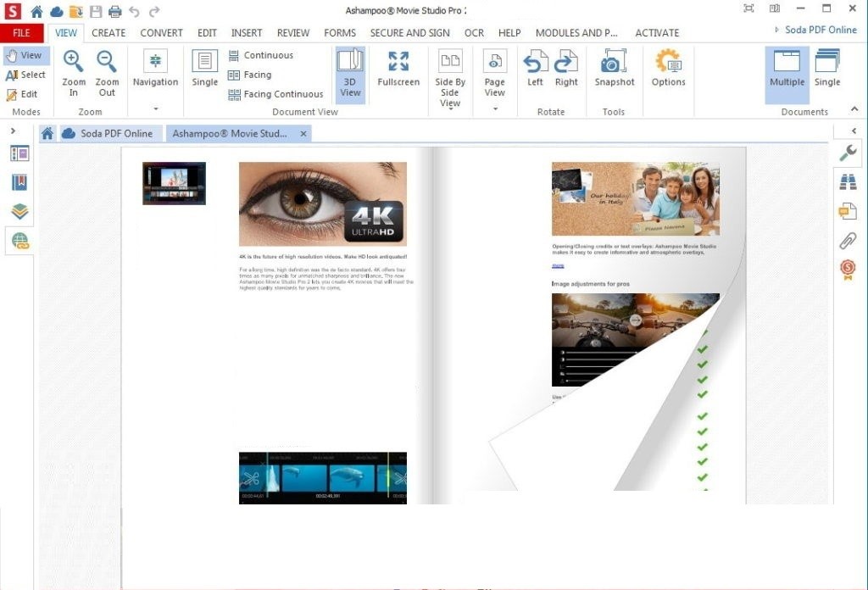Click the movie editor thumbnail image

pos(174,183)
